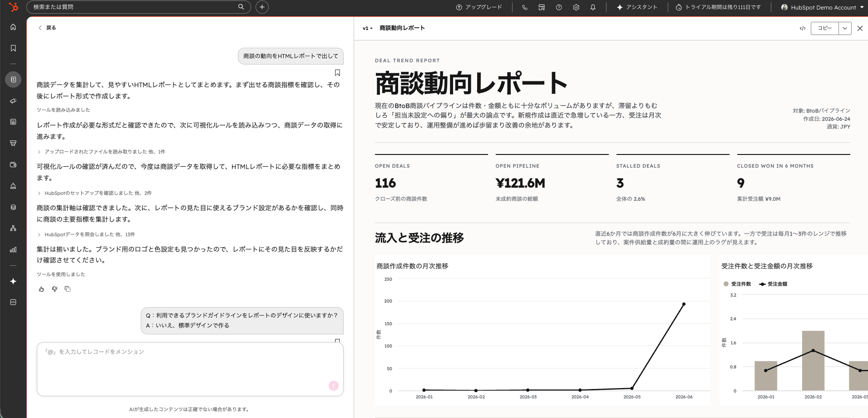
Task: Click the コピー button
Action: click(825, 28)
